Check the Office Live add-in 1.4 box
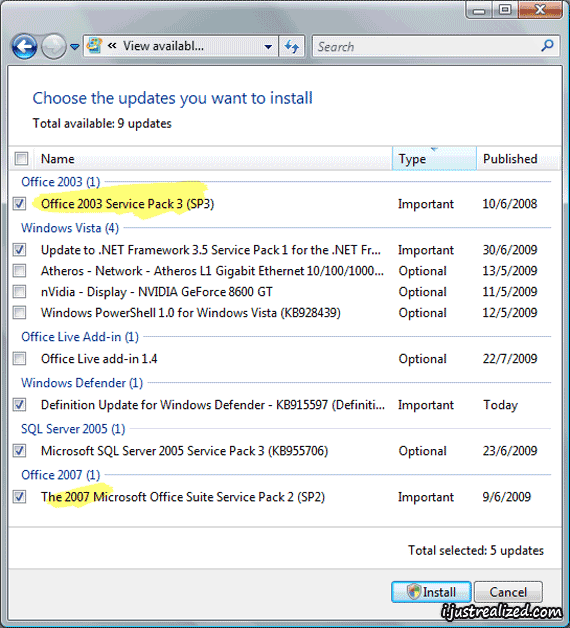 [x=20, y=358]
